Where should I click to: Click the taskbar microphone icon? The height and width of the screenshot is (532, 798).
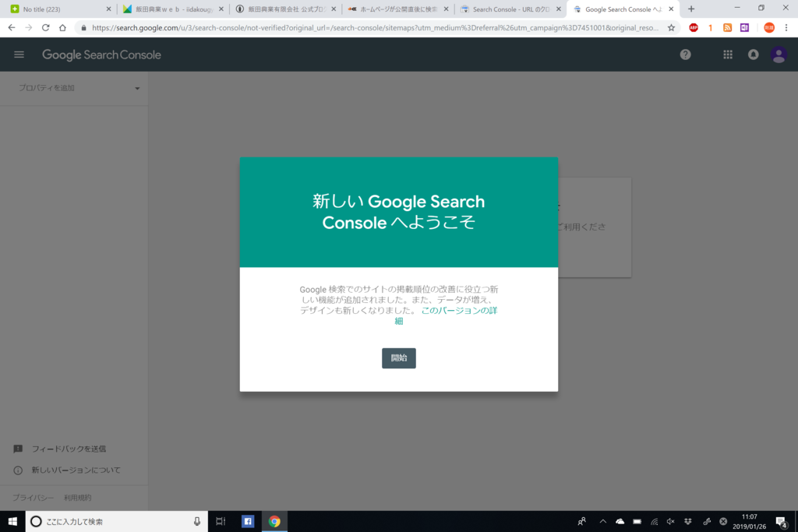click(x=197, y=521)
